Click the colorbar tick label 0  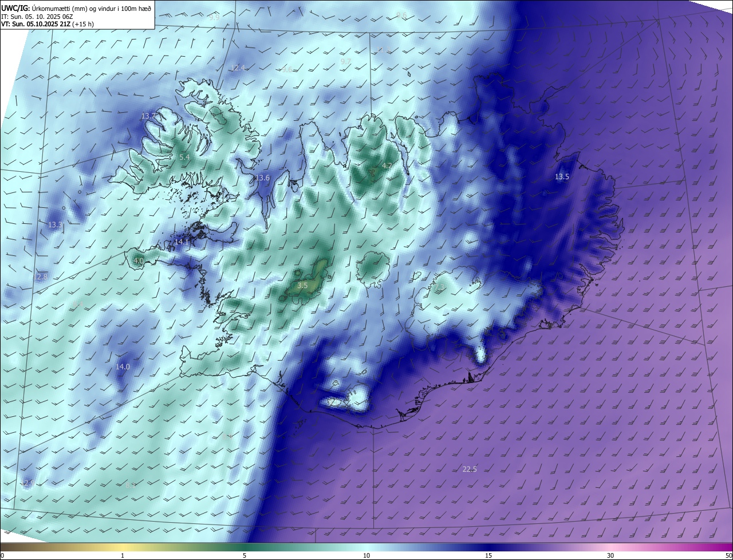(x=2, y=555)
